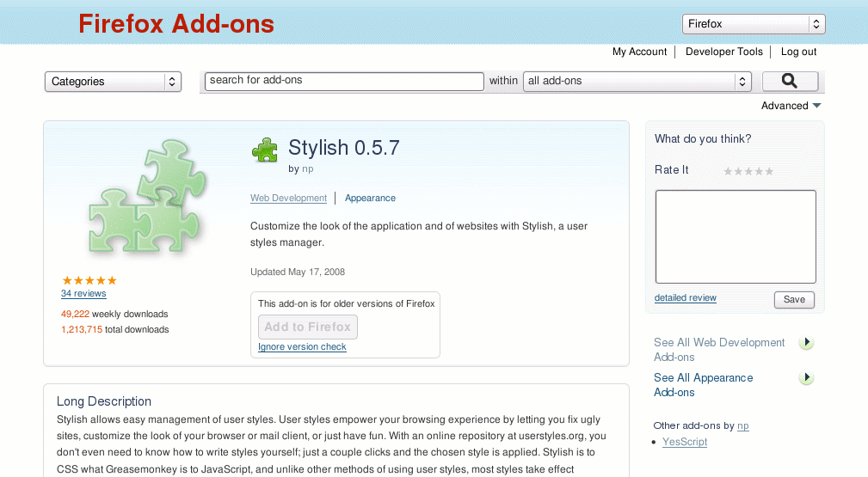Click the 'What do you think?' heading

[703, 139]
